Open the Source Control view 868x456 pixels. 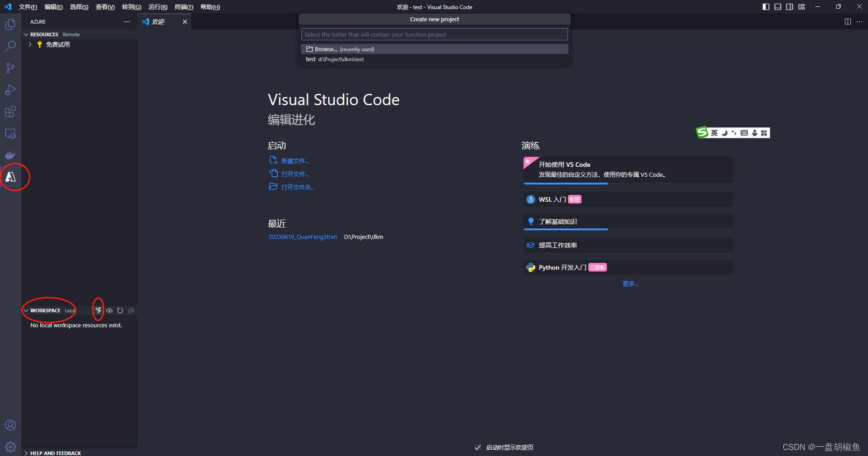(x=10, y=68)
